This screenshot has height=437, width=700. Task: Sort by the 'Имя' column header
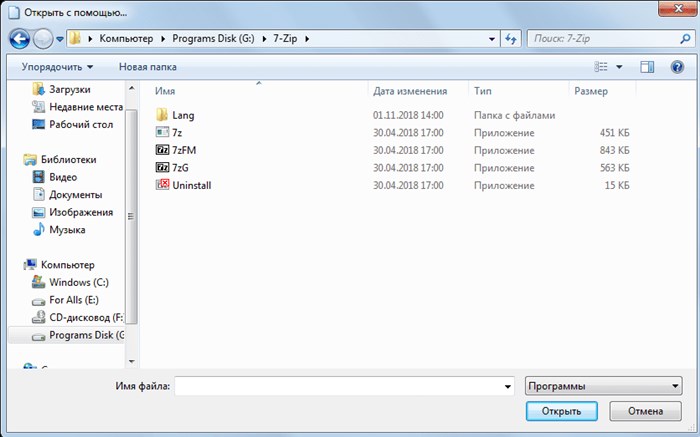tap(165, 91)
